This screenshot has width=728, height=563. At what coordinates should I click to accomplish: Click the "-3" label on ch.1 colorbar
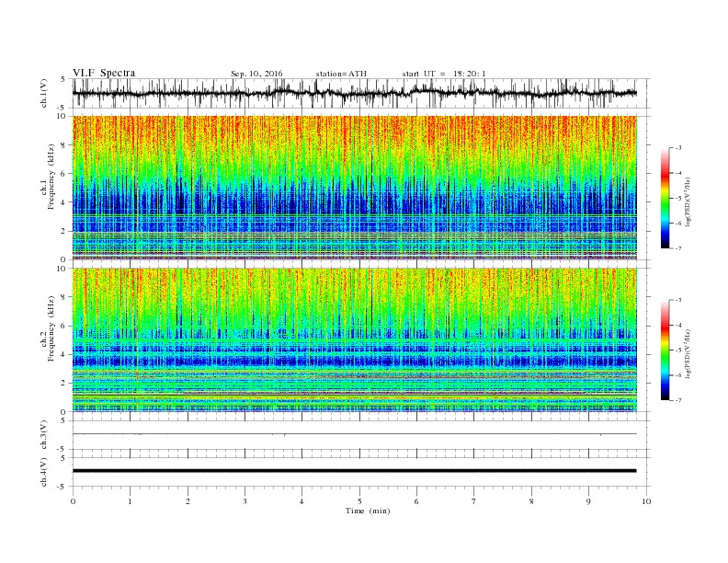(677, 148)
